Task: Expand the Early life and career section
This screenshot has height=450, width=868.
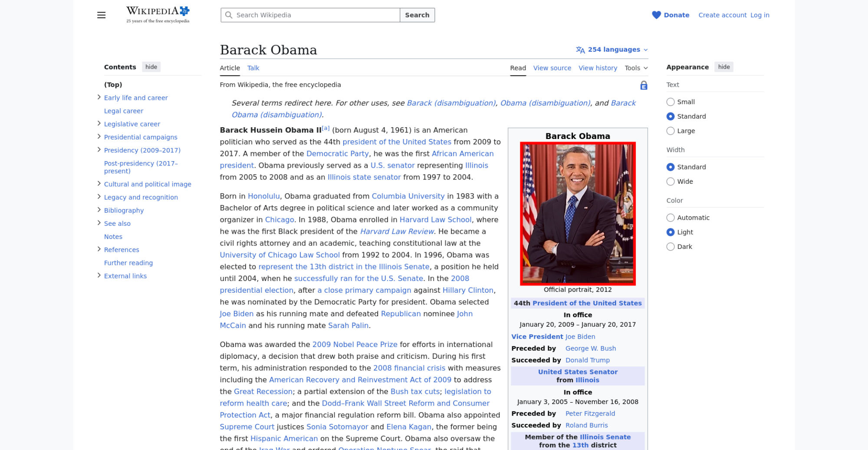Action: coord(99,97)
